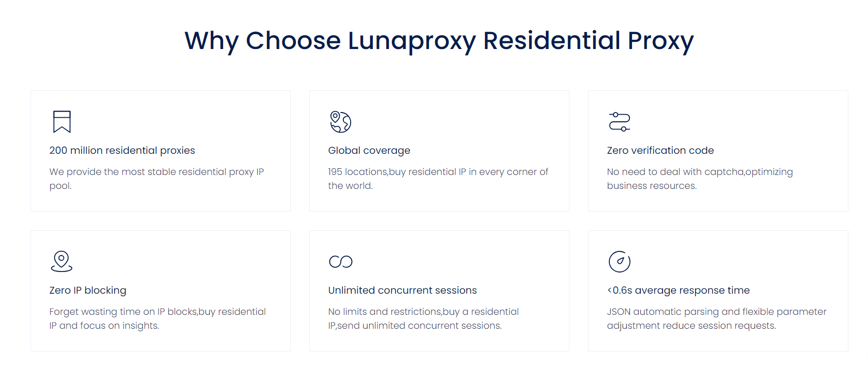The height and width of the screenshot is (368, 868).
Task: Click the bookmark icon above residential proxies
Action: point(62,122)
